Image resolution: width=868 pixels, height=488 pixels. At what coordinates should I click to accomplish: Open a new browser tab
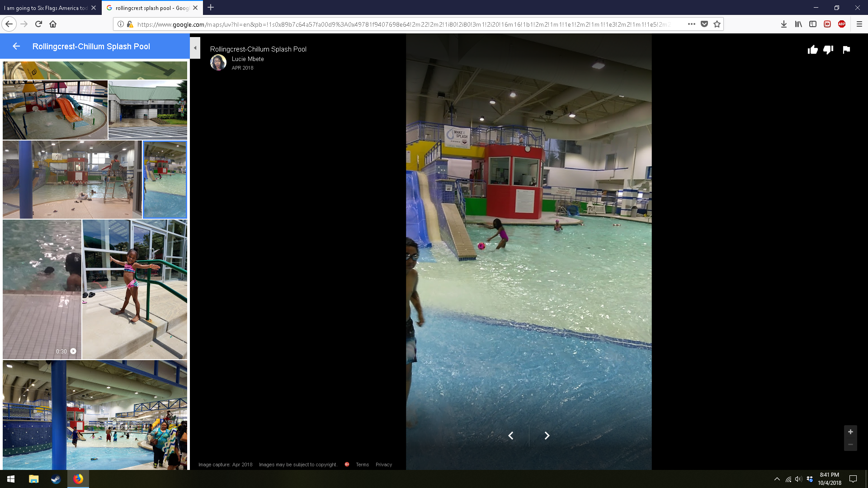[x=211, y=8]
